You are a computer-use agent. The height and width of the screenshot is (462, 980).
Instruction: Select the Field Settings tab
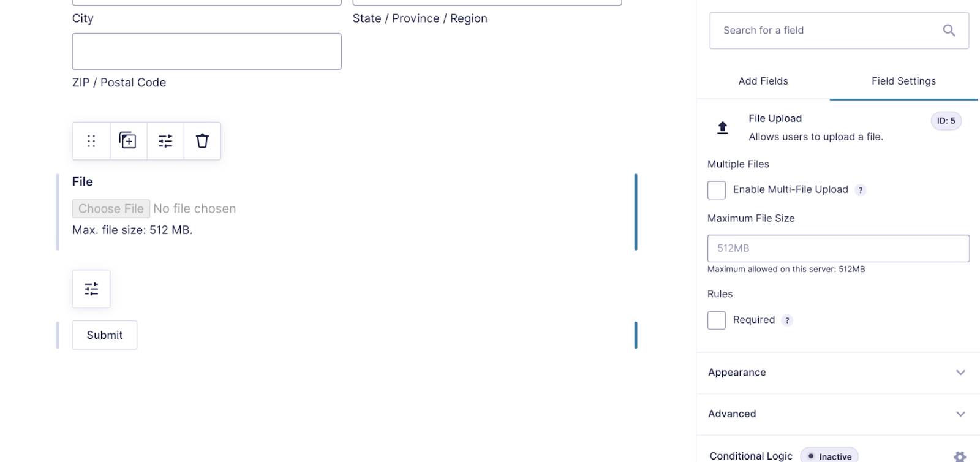(x=903, y=81)
